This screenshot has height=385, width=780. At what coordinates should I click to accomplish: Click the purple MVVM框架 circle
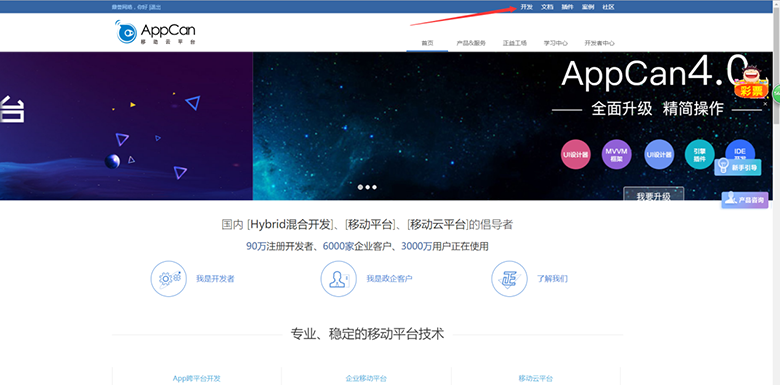pos(617,155)
